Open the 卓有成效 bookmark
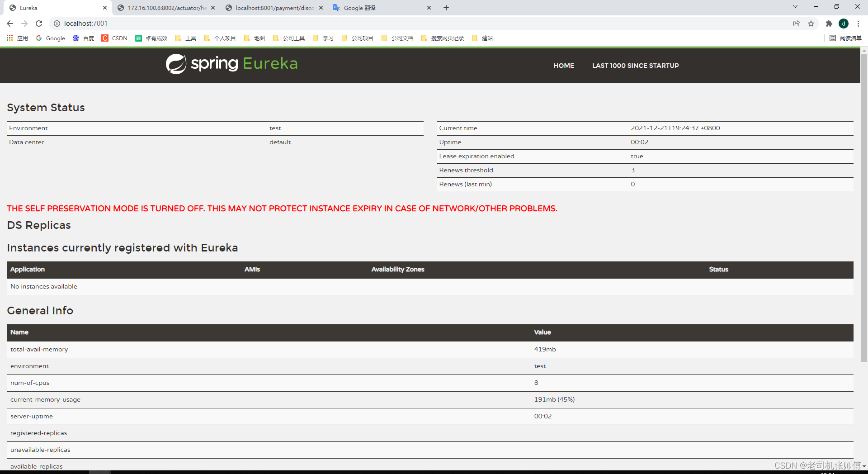The height and width of the screenshot is (474, 868). pyautogui.click(x=151, y=38)
